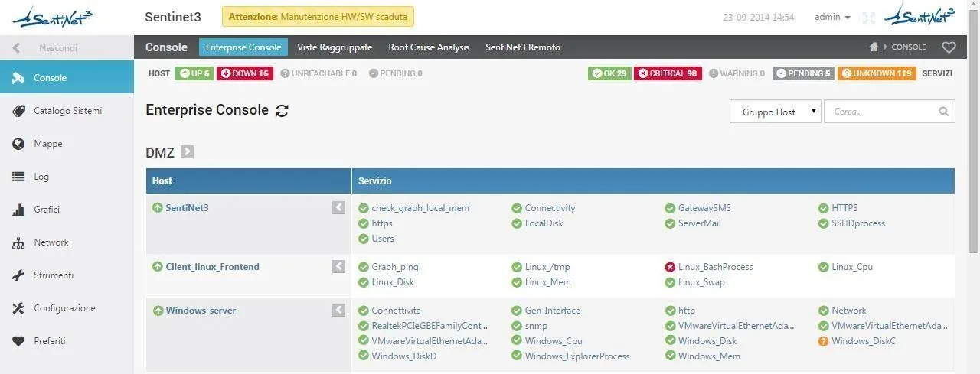The height and width of the screenshot is (374, 980).
Task: Filter hosts by UP 6 badge
Action: 194,73
